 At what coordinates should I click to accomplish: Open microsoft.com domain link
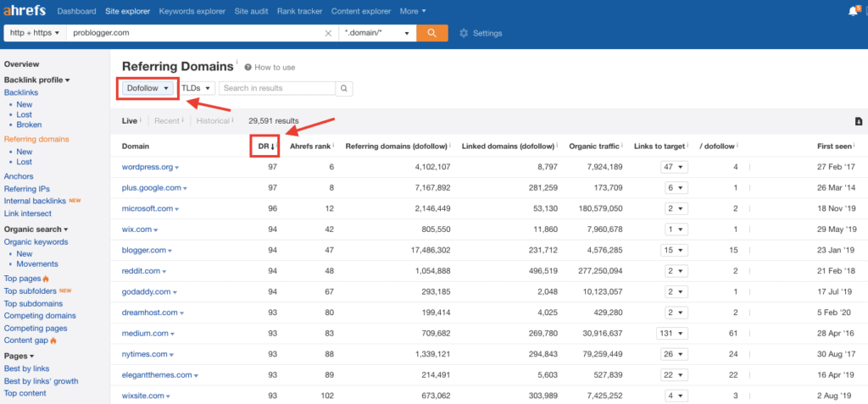pyautogui.click(x=147, y=208)
